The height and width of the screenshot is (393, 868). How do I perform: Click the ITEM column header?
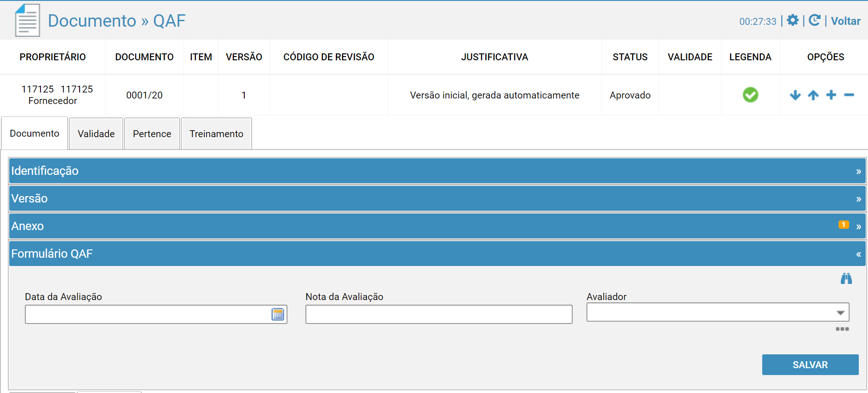(201, 57)
